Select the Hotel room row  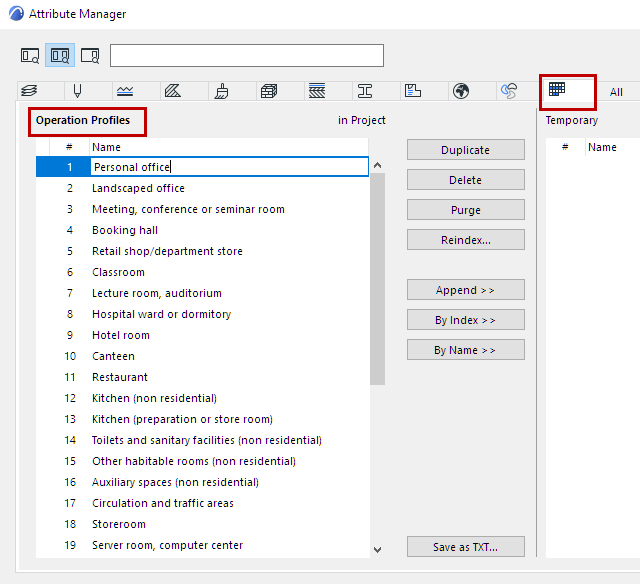pos(202,335)
